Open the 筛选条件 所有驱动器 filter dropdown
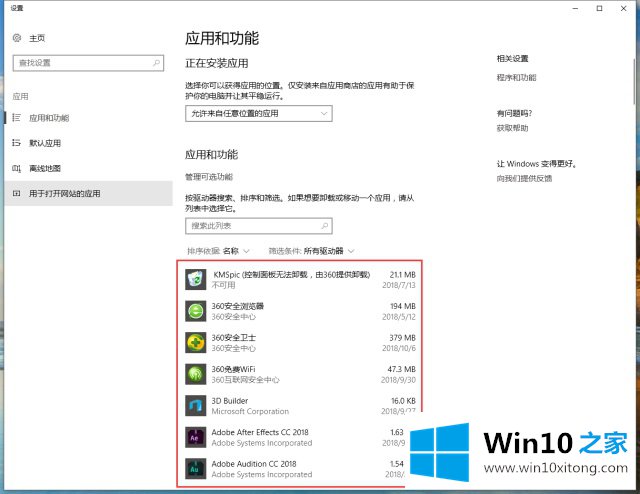The height and width of the screenshot is (494, 640). click(311, 251)
